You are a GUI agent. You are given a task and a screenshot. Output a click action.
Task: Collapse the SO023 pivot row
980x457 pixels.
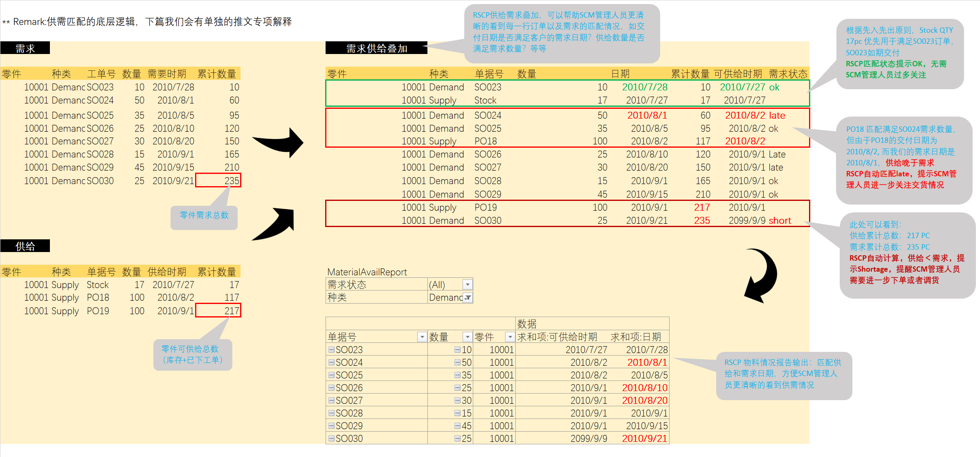pyautogui.click(x=332, y=350)
